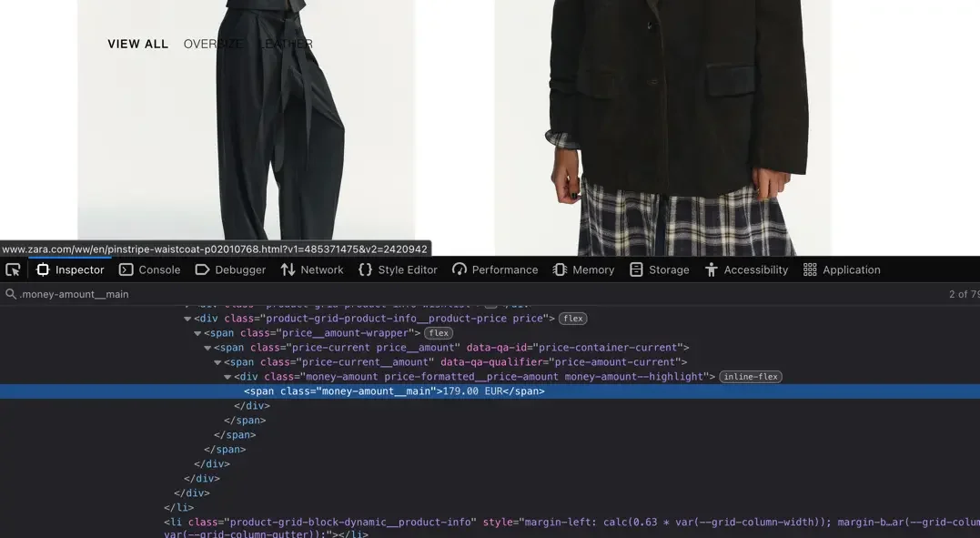Open the Network panel arrows icon
This screenshot has width=980, height=538.
[286, 269]
